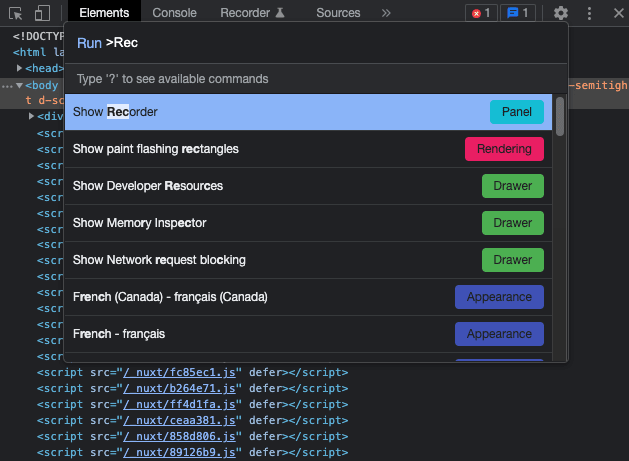The image size is (629, 461).
Task: Click the pink Rendering badge
Action: tap(504, 149)
